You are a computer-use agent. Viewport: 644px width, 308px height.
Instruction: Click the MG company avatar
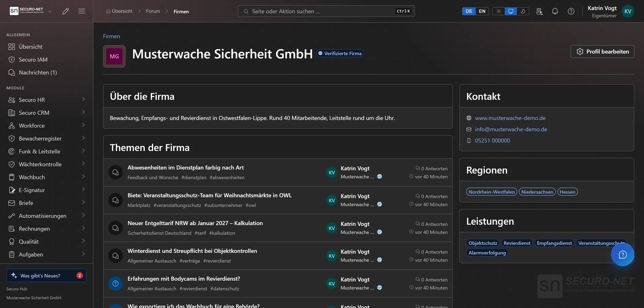click(x=114, y=56)
